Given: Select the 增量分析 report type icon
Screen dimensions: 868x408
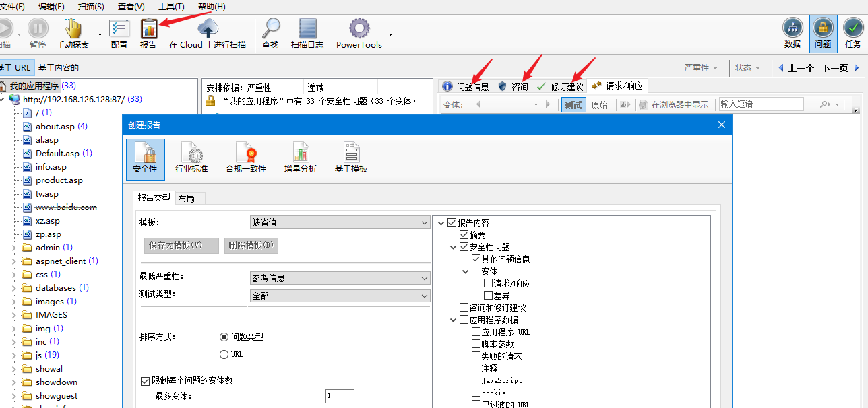Looking at the screenshot, I should click(x=301, y=158).
